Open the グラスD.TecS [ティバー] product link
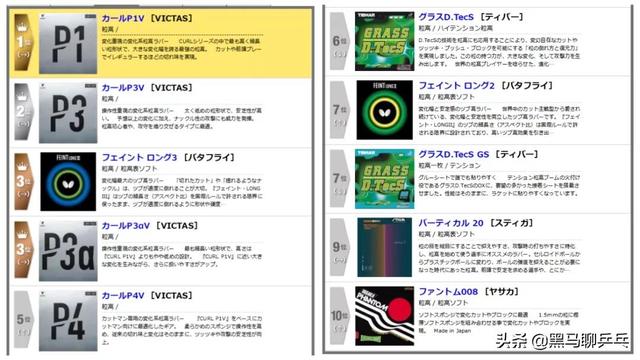This screenshot has height=360, width=640. pyautogui.click(x=471, y=17)
